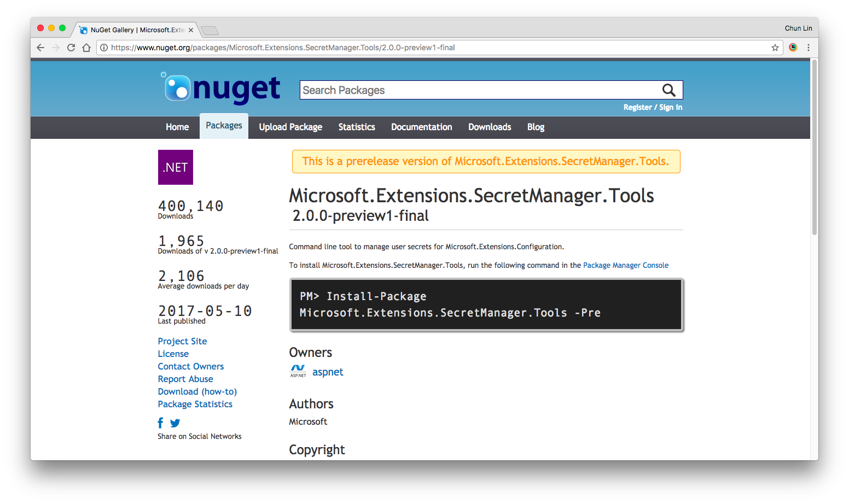Screen dimensions: 849x504
Task: Share package on Facebook
Action: [x=160, y=423]
